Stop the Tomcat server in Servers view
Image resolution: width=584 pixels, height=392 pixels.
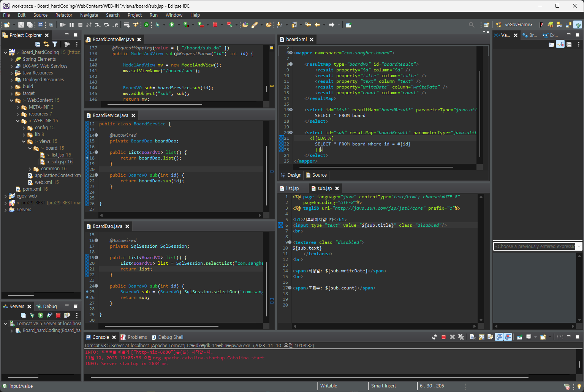(x=58, y=315)
